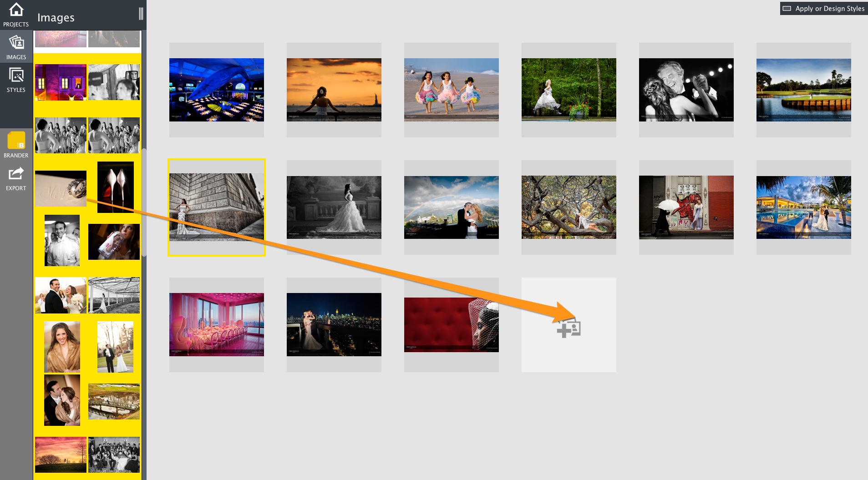Click the Images panel collapse handle
Viewport: 868px width, 480px height.
tap(141, 14)
